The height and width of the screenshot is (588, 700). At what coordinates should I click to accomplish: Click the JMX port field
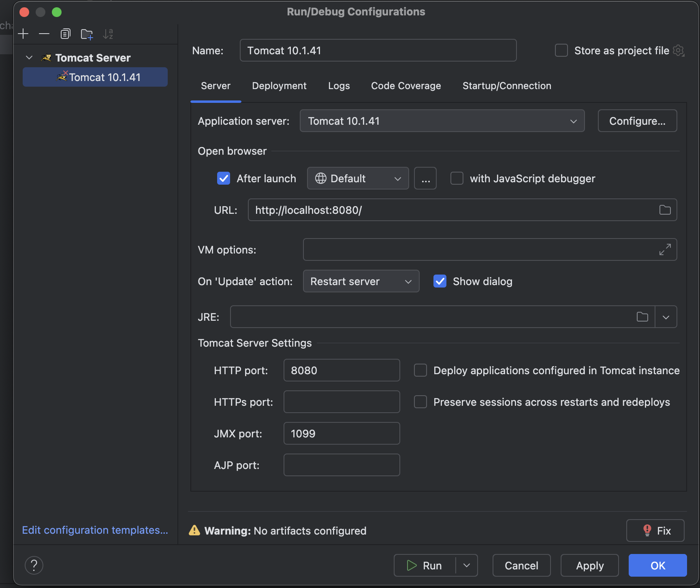(341, 433)
